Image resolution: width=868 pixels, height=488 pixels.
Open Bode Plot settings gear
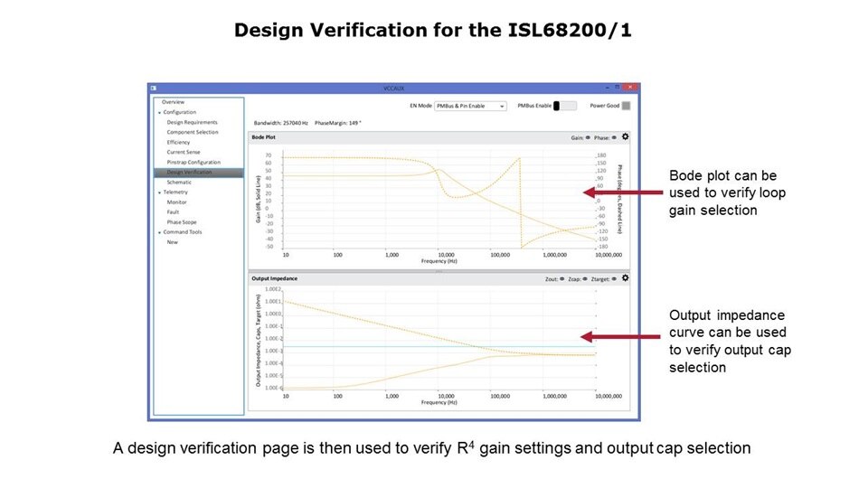(625, 136)
